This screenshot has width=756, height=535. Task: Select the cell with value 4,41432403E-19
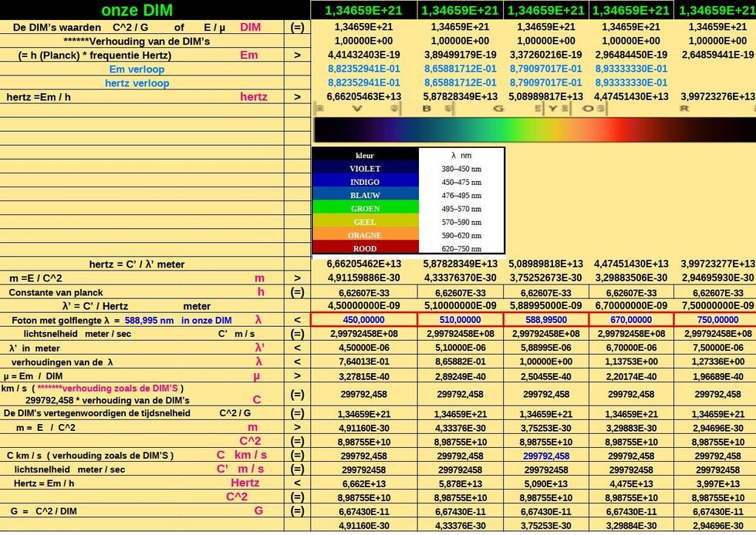point(364,55)
